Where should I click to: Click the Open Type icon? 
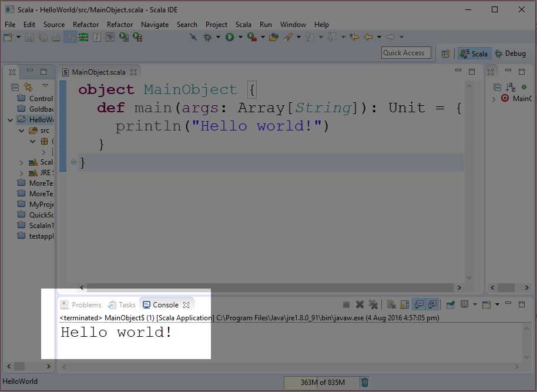point(273,36)
